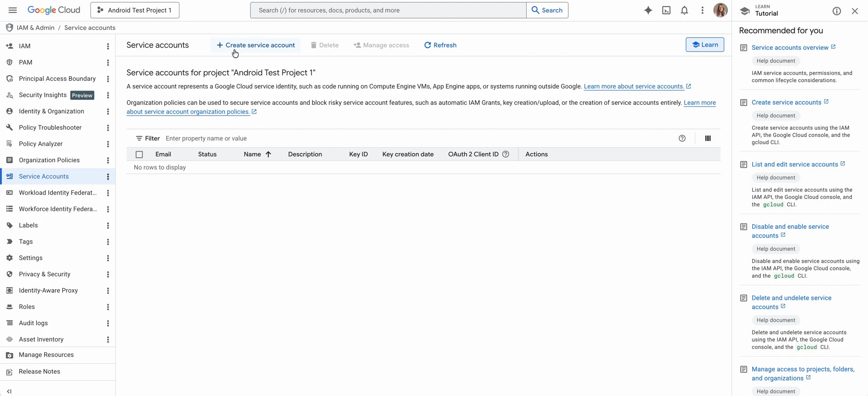
Task: Click the Key creation date column header
Action: coord(408,154)
